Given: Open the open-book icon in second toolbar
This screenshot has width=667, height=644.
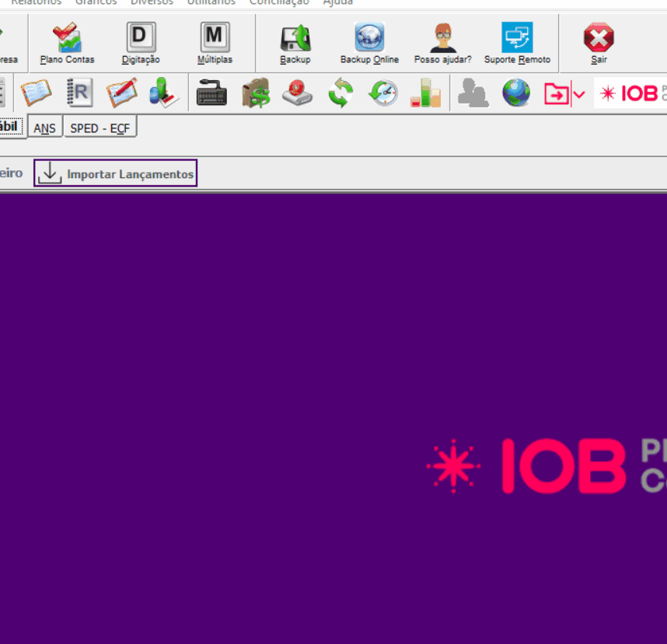Looking at the screenshot, I should (x=36, y=93).
